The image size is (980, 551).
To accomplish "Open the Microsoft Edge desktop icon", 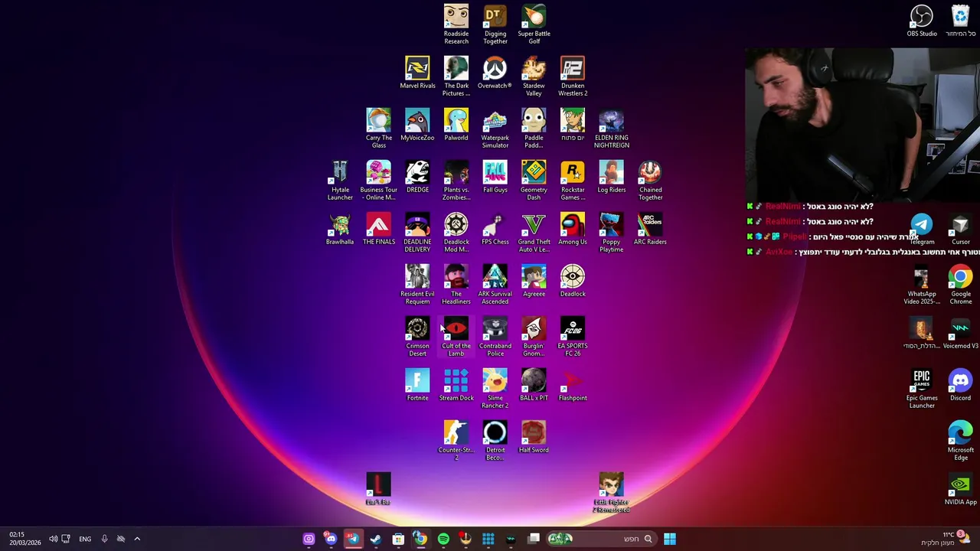I will (x=960, y=441).
